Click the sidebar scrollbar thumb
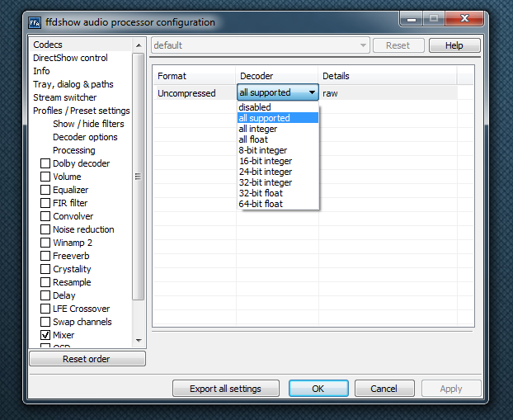 click(139, 177)
